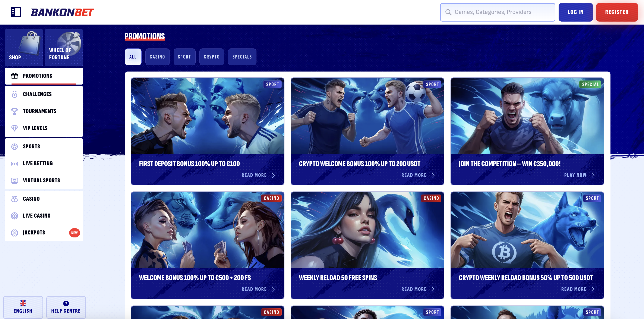Click the Jackpots icon

click(x=15, y=233)
